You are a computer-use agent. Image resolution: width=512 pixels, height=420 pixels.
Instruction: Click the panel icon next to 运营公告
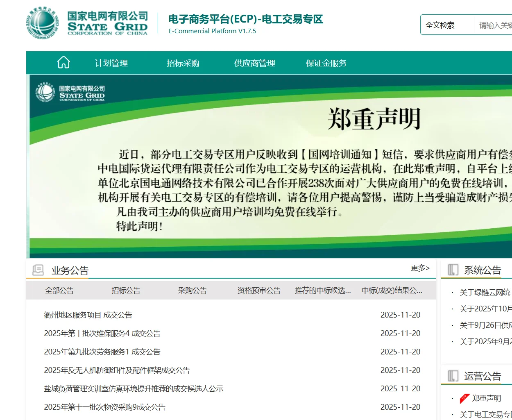click(x=453, y=376)
